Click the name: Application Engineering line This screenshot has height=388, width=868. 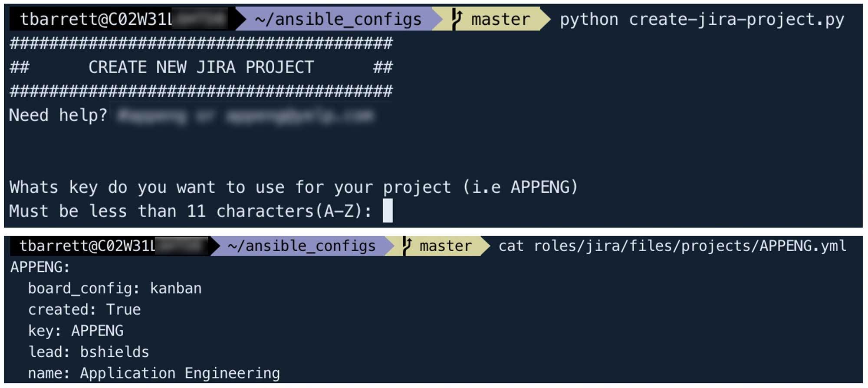[x=154, y=373]
